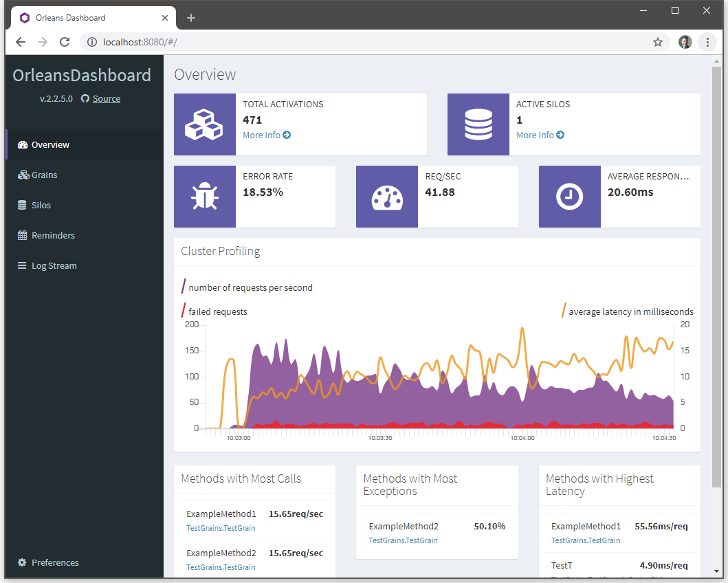Toggle the number of requests per second legend
The image size is (728, 583).
tap(247, 287)
